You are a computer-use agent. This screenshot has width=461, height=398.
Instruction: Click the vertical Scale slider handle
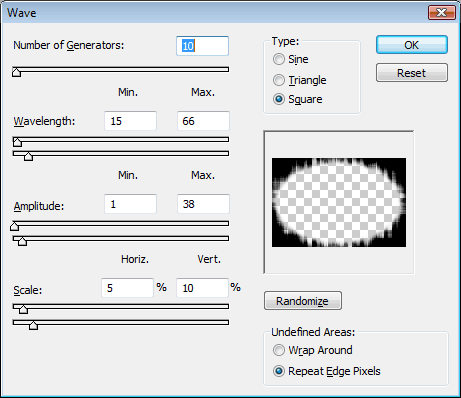[33, 325]
